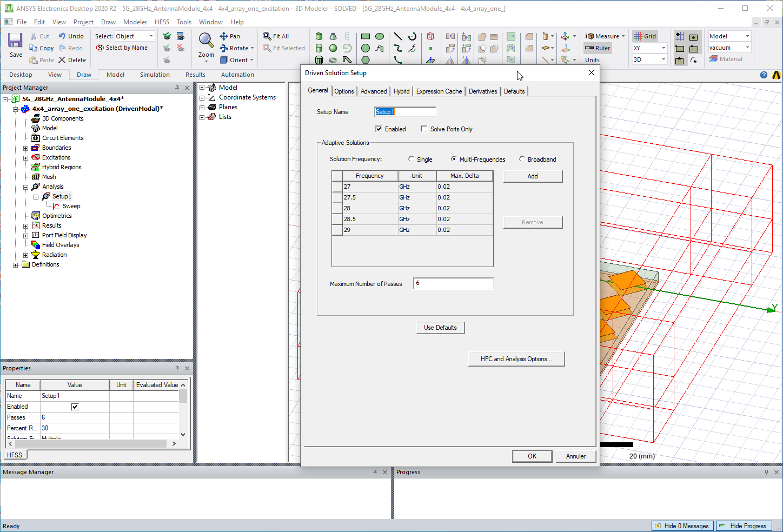
Task: Switch to the Advanced tab
Action: point(374,91)
